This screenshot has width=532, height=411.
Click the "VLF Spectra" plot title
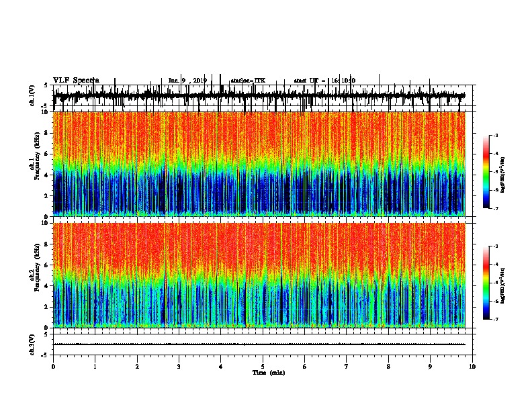76,81
